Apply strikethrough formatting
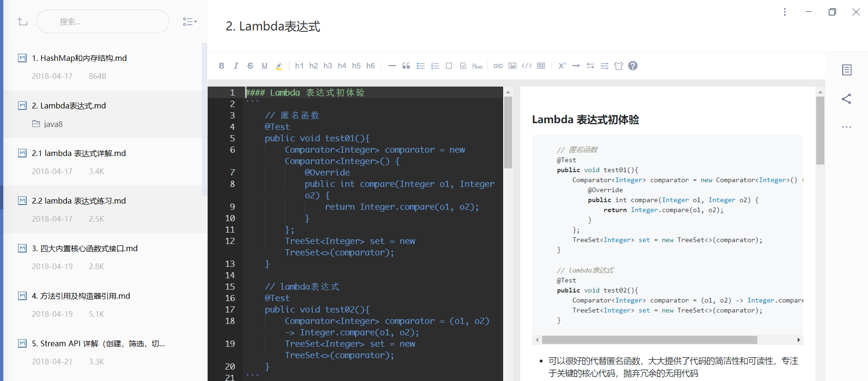Screen dimensions: 868x381 (x=250, y=66)
